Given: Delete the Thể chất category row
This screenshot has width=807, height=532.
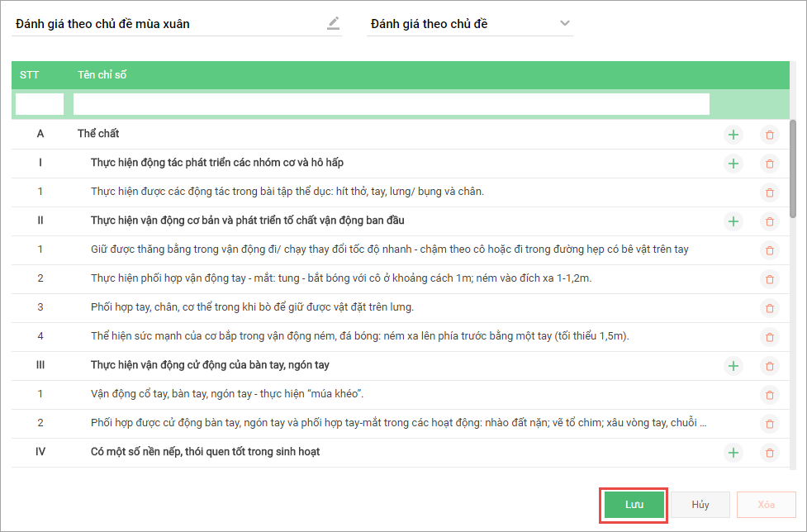Looking at the screenshot, I should 770,134.
